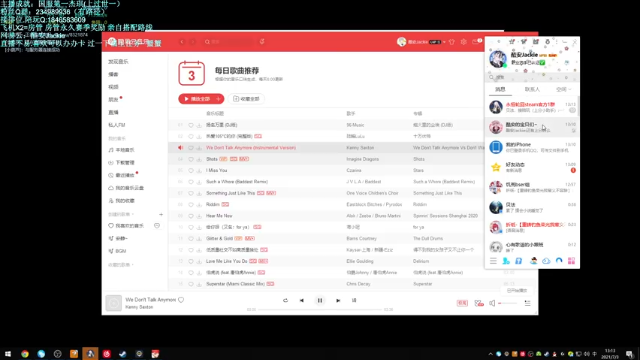Open the BGM playlist in sidebar
Image resolution: width=640 pixels, height=360 pixels.
click(x=118, y=251)
